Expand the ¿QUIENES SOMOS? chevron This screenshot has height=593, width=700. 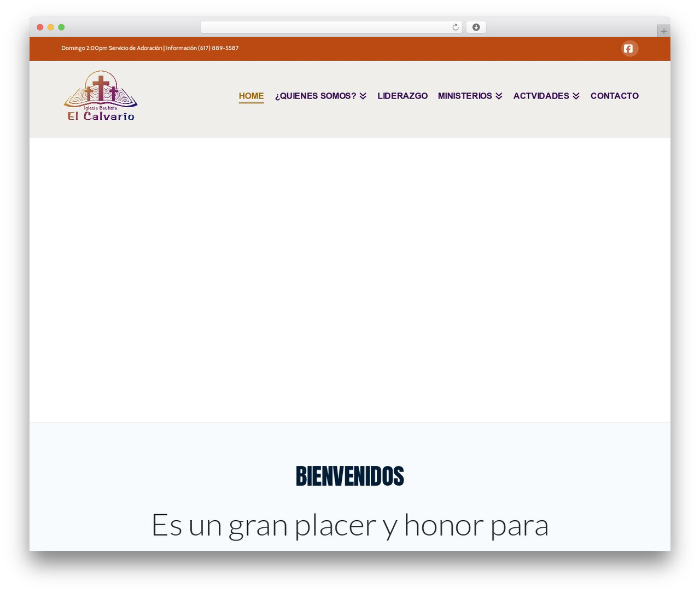(363, 96)
